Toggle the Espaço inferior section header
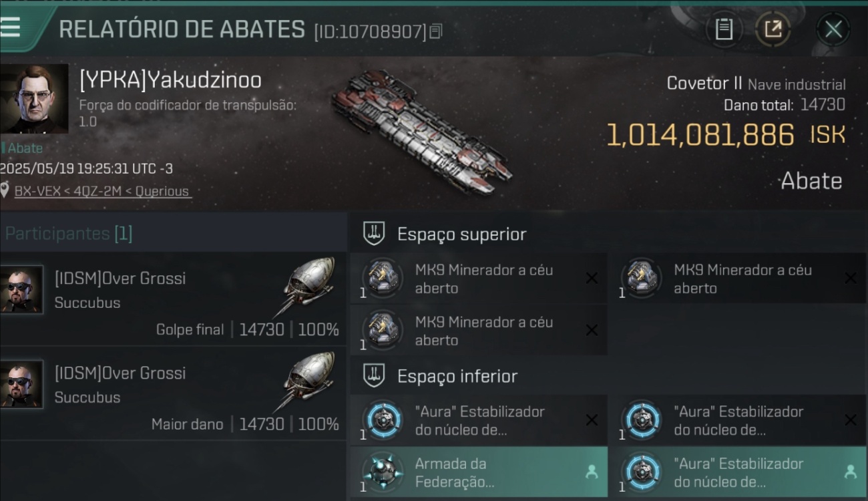868x501 pixels. [x=608, y=376]
